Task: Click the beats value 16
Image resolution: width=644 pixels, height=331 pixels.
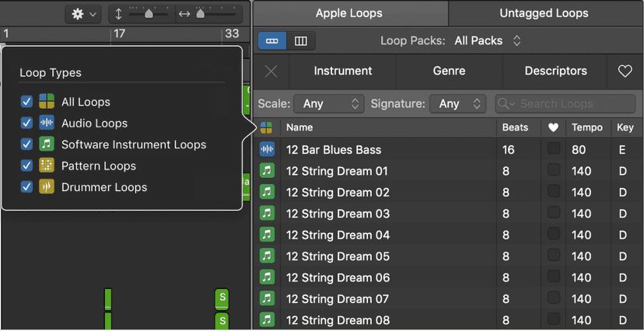Action: pos(508,150)
